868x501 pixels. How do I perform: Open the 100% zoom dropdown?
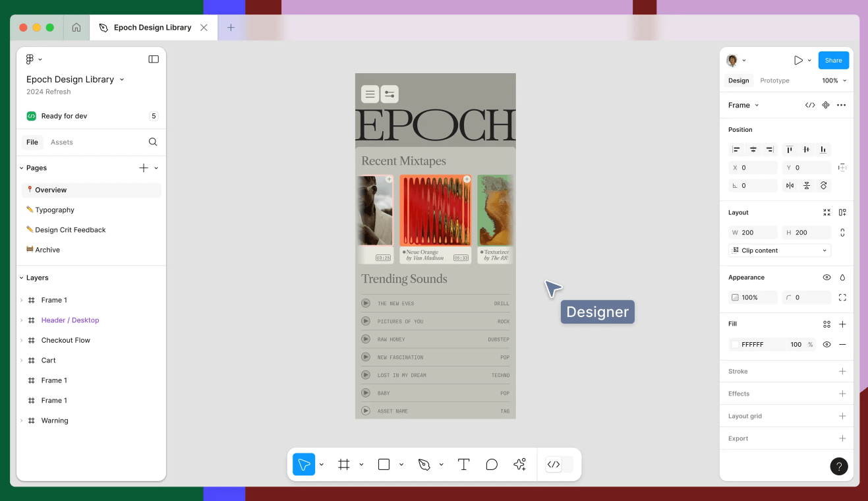[x=834, y=80]
